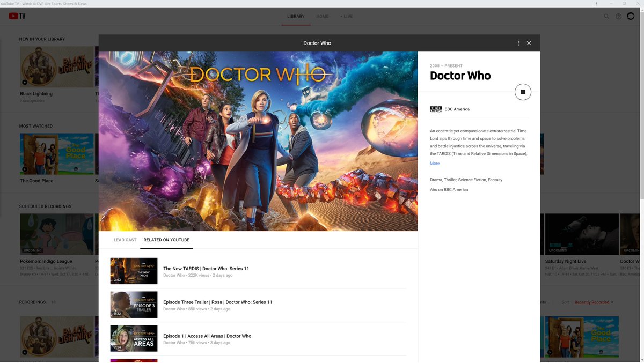Click the YouTube TV logo
644x363 pixels.
point(17,16)
